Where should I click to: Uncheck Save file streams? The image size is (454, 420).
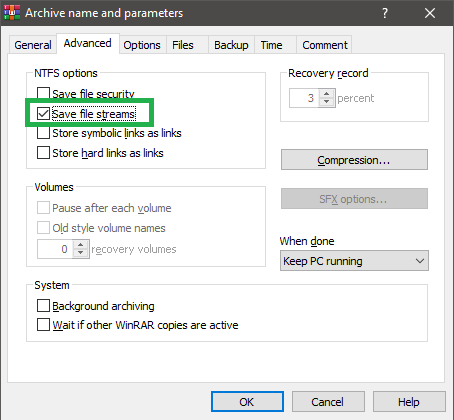(x=43, y=114)
